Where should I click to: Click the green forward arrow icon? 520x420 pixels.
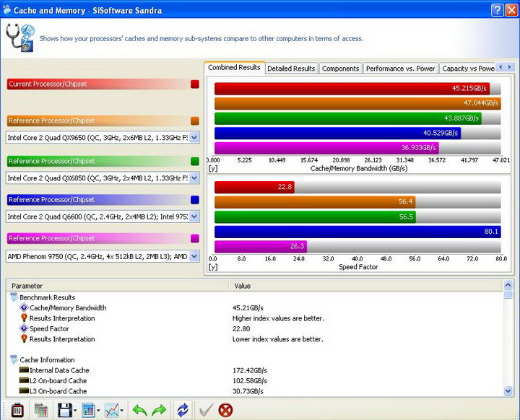[x=159, y=411]
